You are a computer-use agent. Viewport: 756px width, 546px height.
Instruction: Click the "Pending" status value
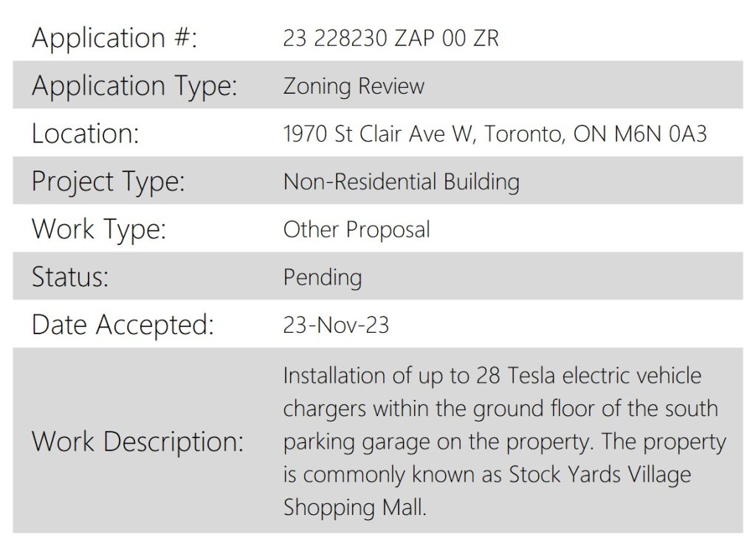click(x=323, y=277)
